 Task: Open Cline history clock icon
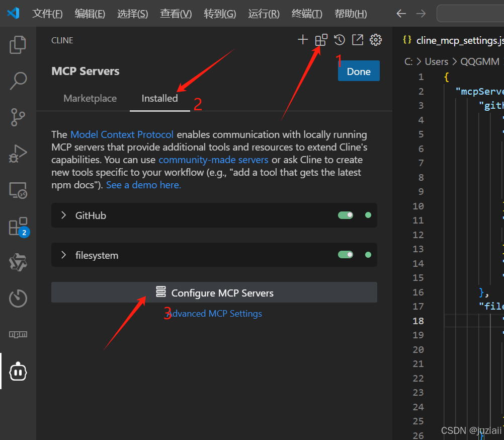tap(339, 40)
